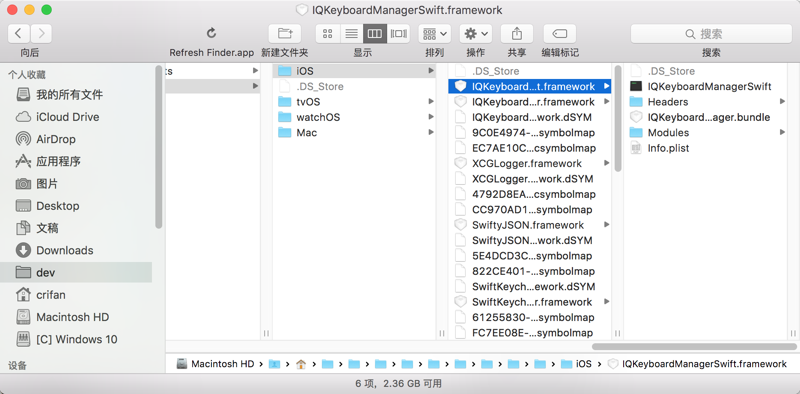Expand SwiftyJSON.framework arrow
800x394 pixels.
point(607,225)
